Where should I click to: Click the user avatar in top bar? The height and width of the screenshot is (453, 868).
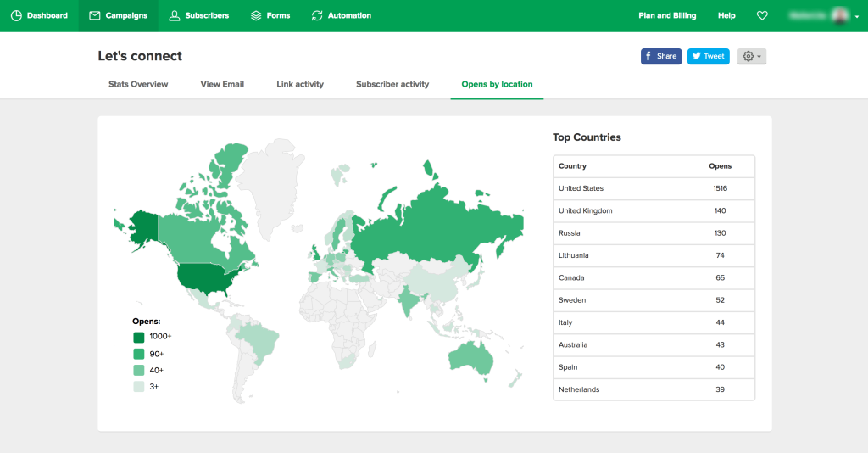click(839, 15)
